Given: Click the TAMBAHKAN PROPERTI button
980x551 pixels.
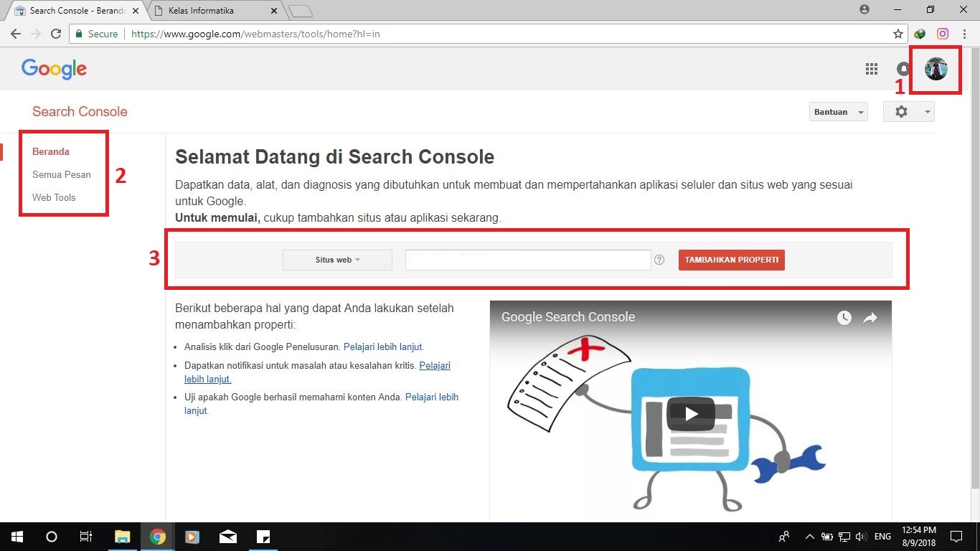Looking at the screenshot, I should pos(732,260).
